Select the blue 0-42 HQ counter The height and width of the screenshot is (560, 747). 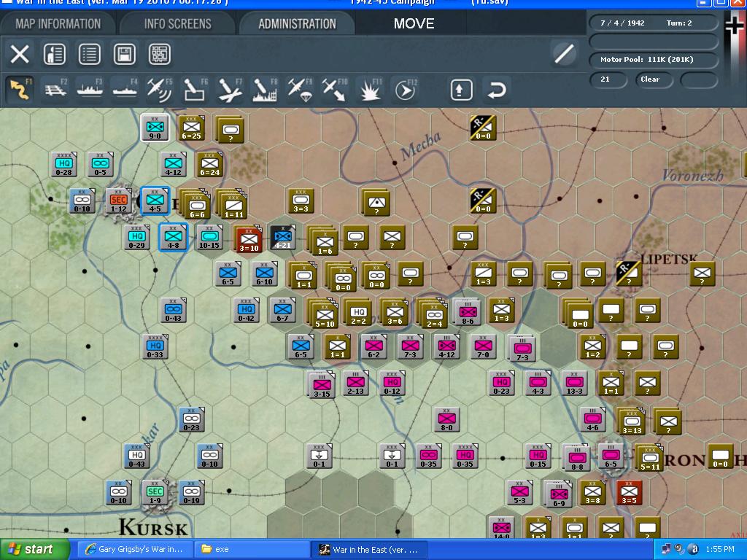coord(247,309)
